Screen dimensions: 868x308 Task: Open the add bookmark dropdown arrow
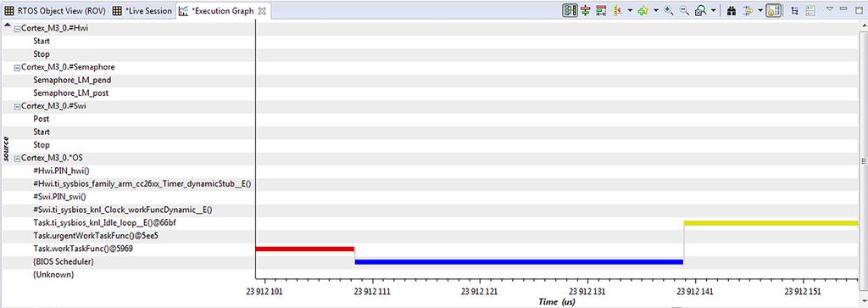655,10
